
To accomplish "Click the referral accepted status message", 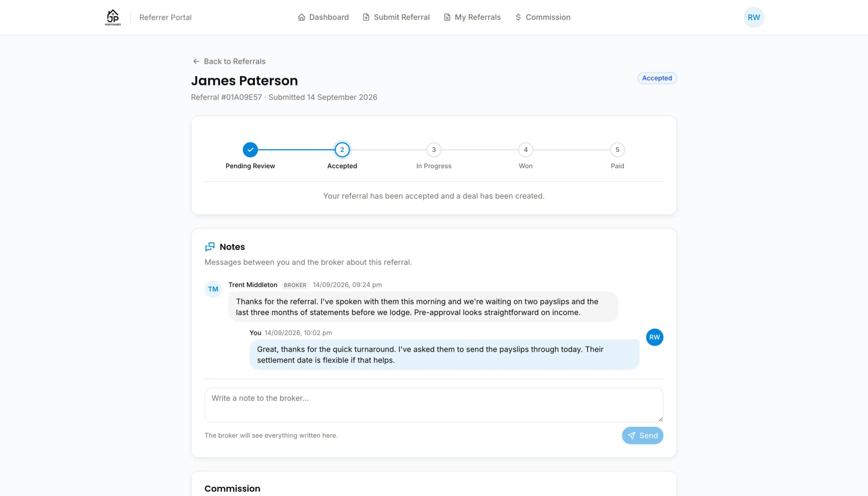I will coord(434,196).
